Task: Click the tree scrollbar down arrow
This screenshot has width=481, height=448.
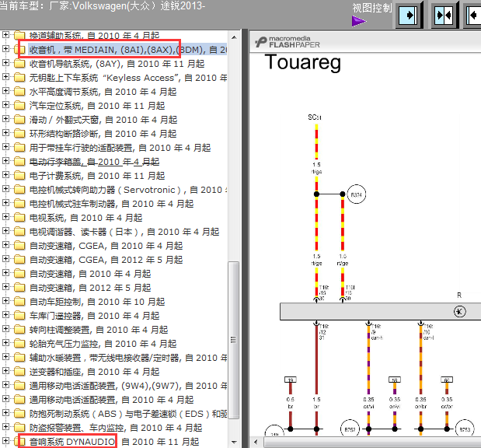Action: [234, 442]
